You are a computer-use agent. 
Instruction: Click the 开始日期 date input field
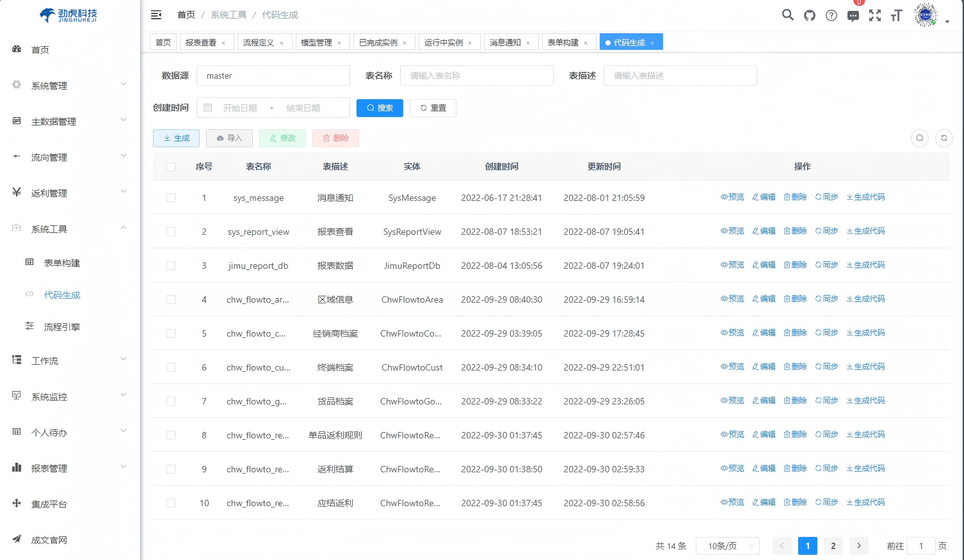pos(239,108)
